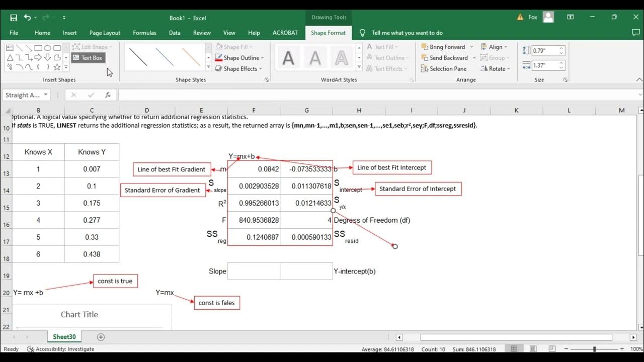The image size is (644, 362).
Task: Switch to the Formulas tab
Action: pyautogui.click(x=144, y=33)
